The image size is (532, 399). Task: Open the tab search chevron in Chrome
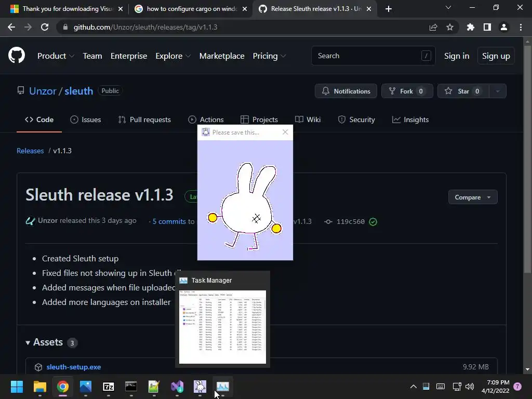tap(448, 7)
